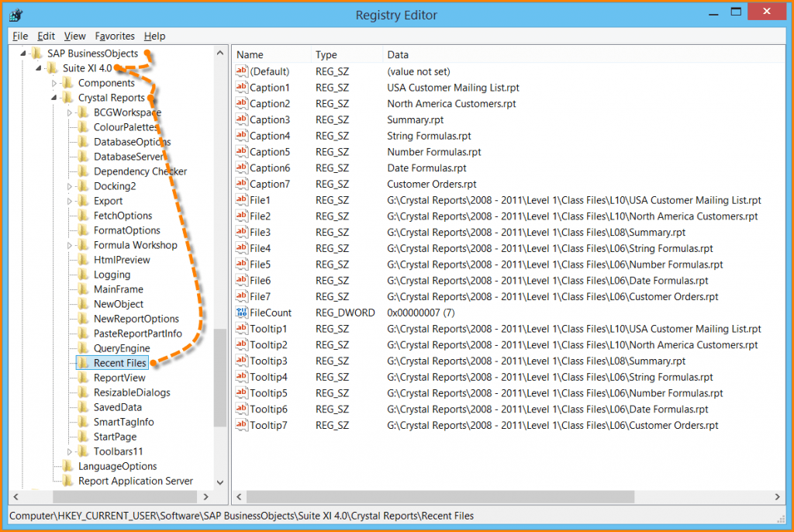The image size is (794, 532).
Task: Click the '0x00000007 (7)' data cell
Action: point(421,313)
